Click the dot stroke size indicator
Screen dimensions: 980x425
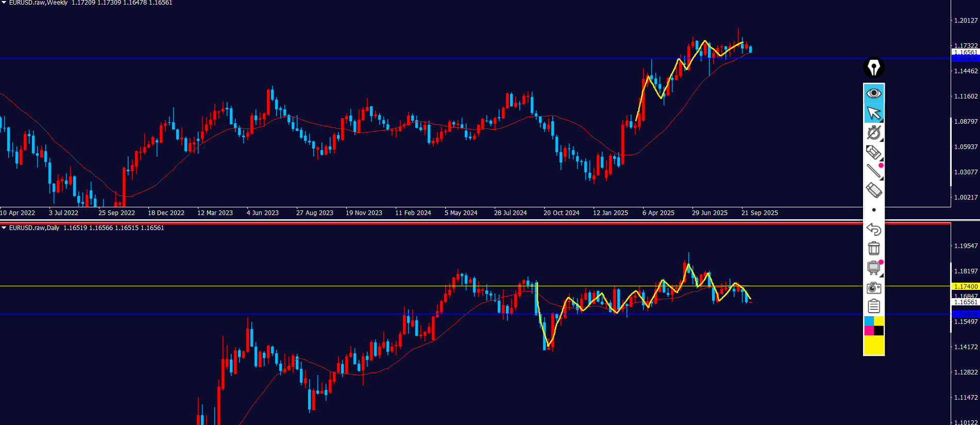click(873, 210)
